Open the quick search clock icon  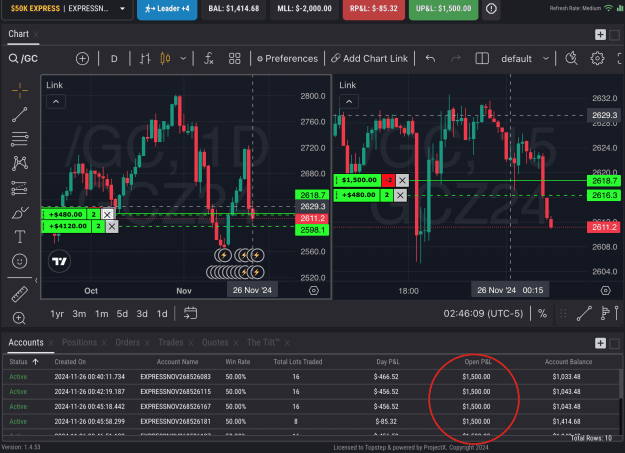tap(571, 59)
